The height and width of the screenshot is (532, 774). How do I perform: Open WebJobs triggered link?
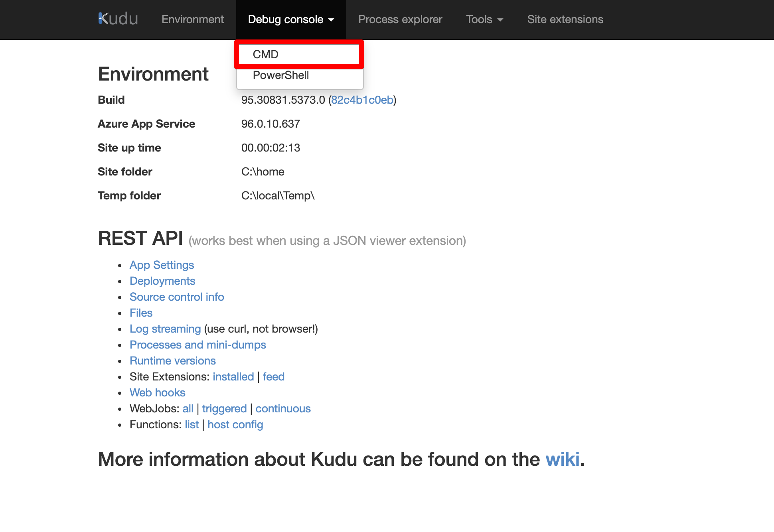click(x=224, y=408)
